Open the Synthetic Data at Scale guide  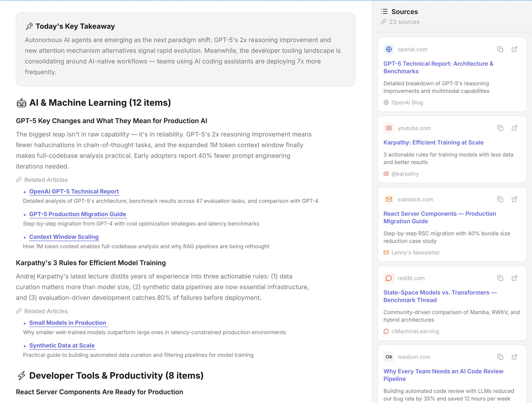[x=62, y=345]
